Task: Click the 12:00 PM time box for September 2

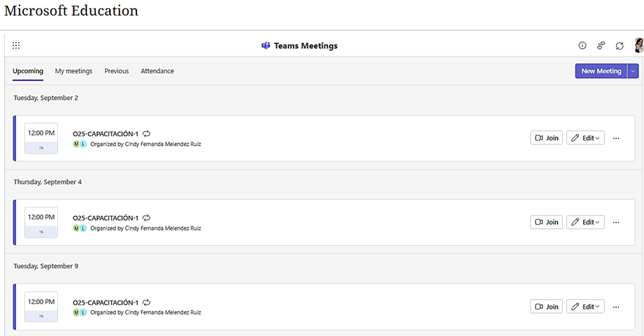Action: (x=41, y=138)
